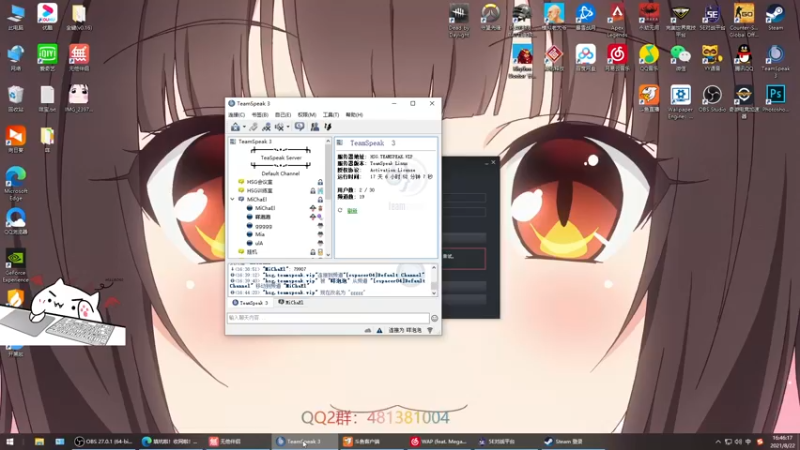Open Steam desktop shortcut
The image size is (800, 450).
[x=775, y=17]
